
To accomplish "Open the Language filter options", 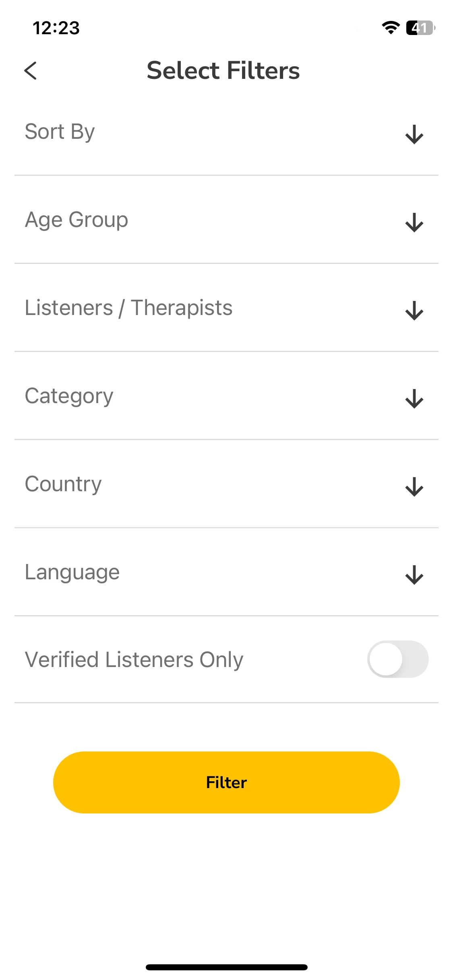I will pyautogui.click(x=226, y=572).
